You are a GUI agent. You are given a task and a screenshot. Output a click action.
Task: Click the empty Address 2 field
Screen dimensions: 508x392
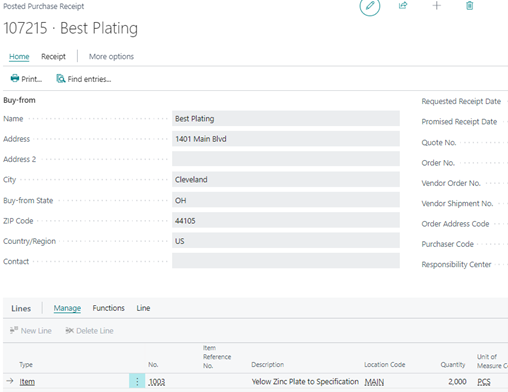click(286, 159)
